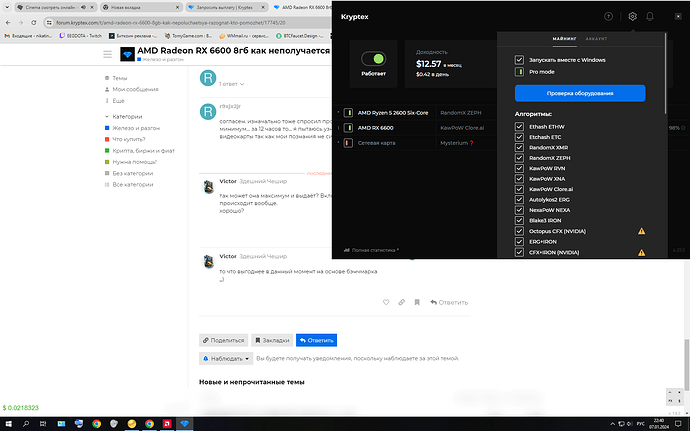Screen dimensions: 690x431
Task: Open AMD Software icon in taskbar
Action: (167, 424)
